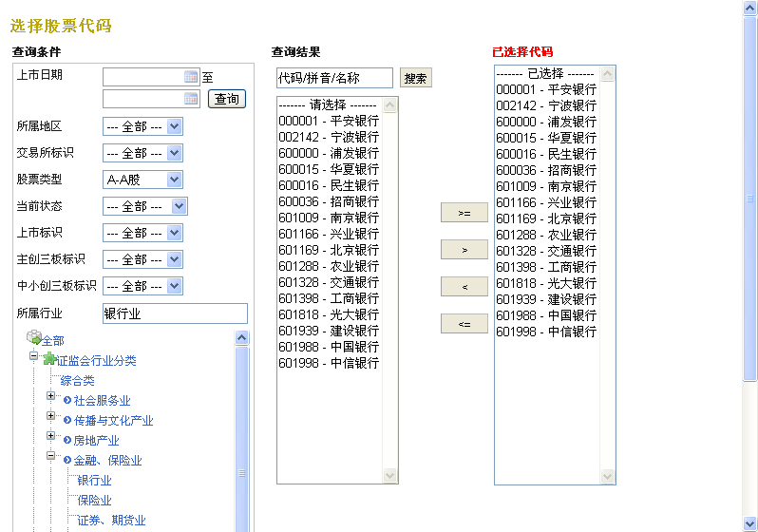Click the page scrollbar down arrow
Viewport: 758px width, 532px height.
click(749, 523)
